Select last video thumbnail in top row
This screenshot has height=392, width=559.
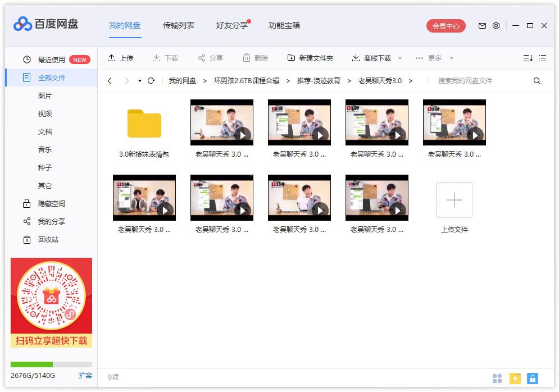(454, 122)
